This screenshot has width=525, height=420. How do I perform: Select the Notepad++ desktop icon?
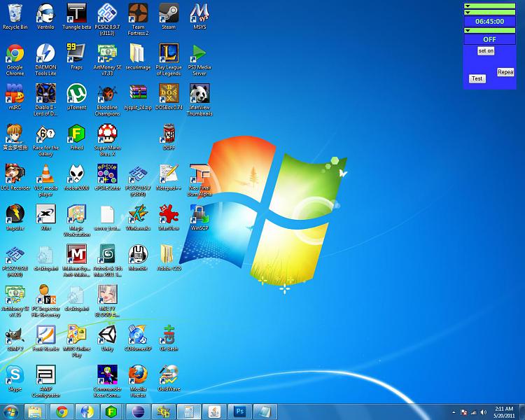tap(169, 177)
